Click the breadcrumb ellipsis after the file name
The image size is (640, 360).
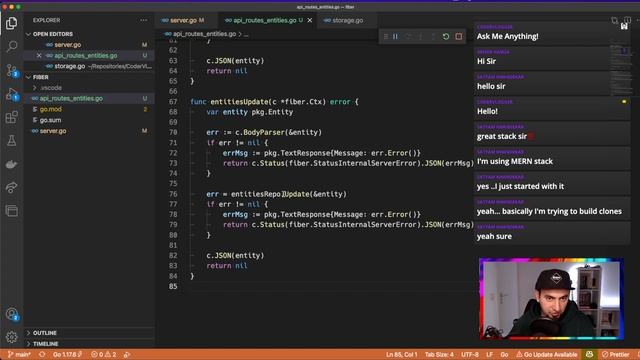(x=246, y=34)
